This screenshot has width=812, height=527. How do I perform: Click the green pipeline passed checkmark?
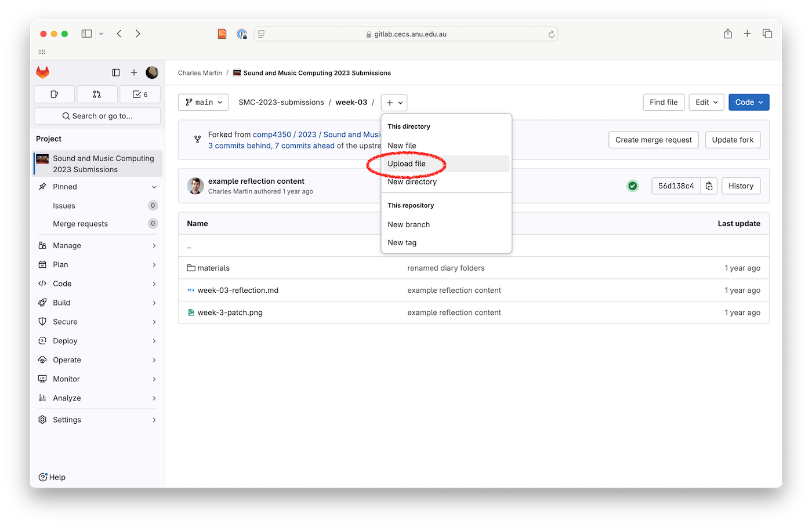632,186
